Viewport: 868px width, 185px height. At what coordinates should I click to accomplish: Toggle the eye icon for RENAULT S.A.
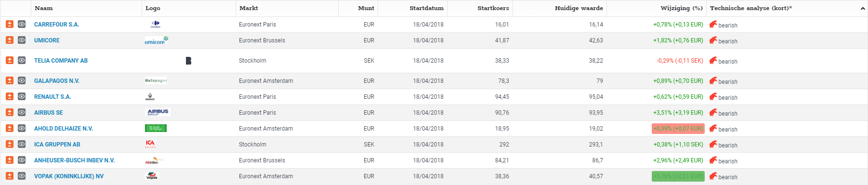[22, 96]
